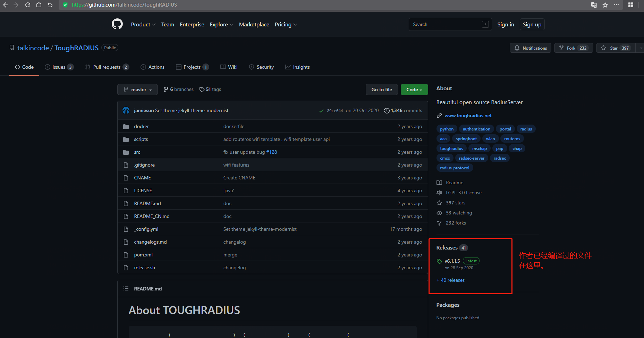Viewport: 644px width, 338px height.
Task: Visit the www.toughradius.net website link
Action: click(x=468, y=116)
